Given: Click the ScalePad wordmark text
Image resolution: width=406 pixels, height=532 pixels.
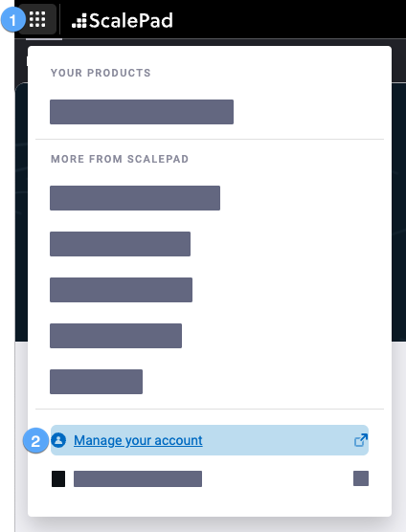Looking at the screenshot, I should [131, 20].
